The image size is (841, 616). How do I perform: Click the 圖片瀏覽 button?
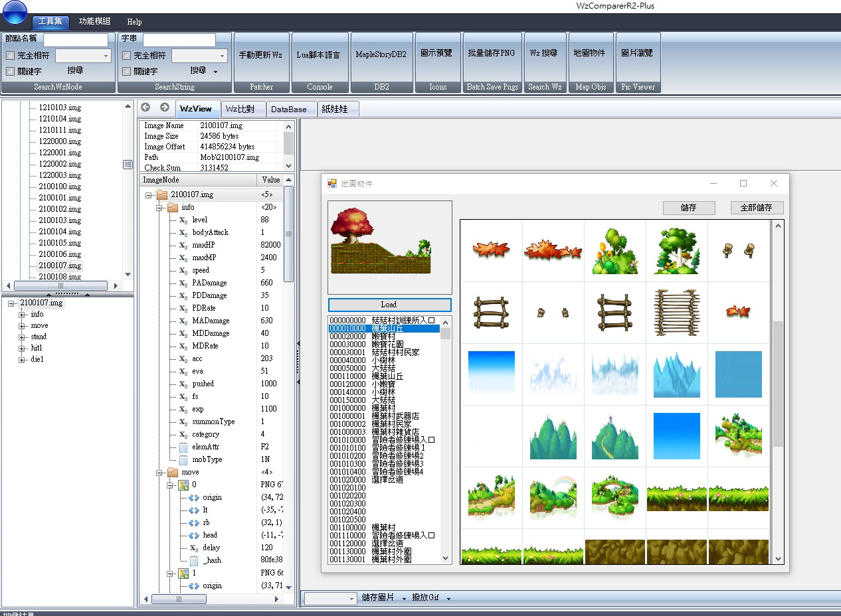[x=638, y=54]
